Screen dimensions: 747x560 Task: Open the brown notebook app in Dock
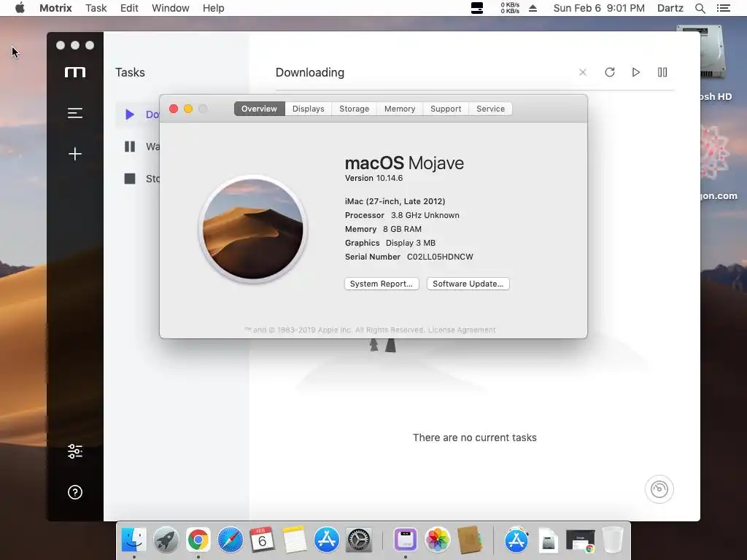(469, 540)
